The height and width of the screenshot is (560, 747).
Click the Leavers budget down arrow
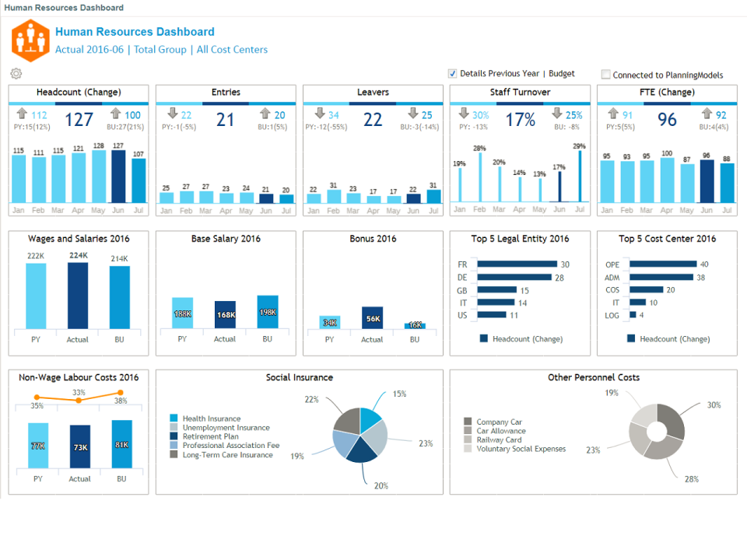(x=413, y=114)
